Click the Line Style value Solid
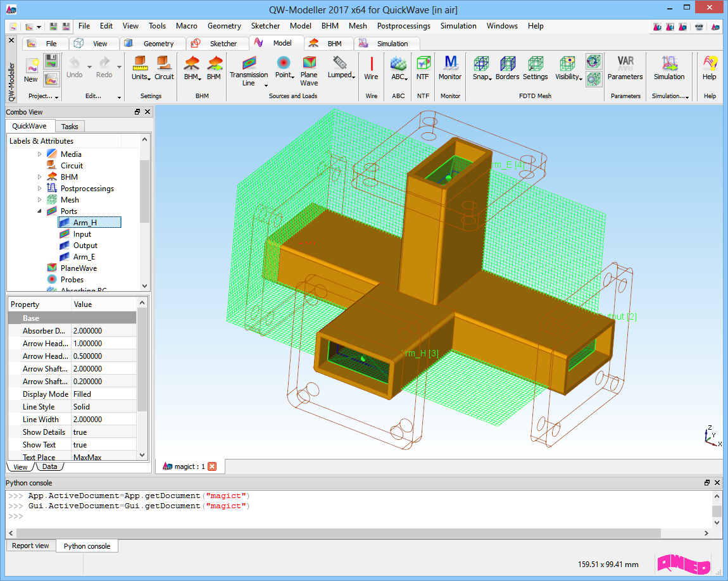The width and height of the screenshot is (728, 581). [x=104, y=406]
